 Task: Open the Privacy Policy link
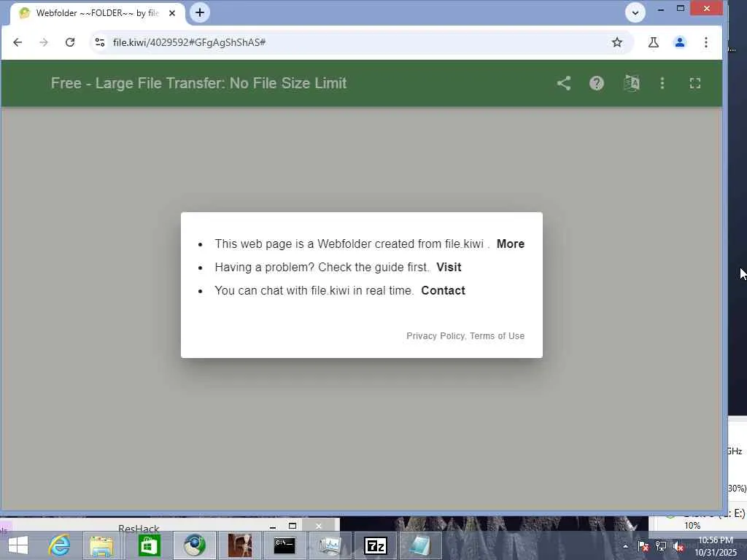[x=436, y=335]
